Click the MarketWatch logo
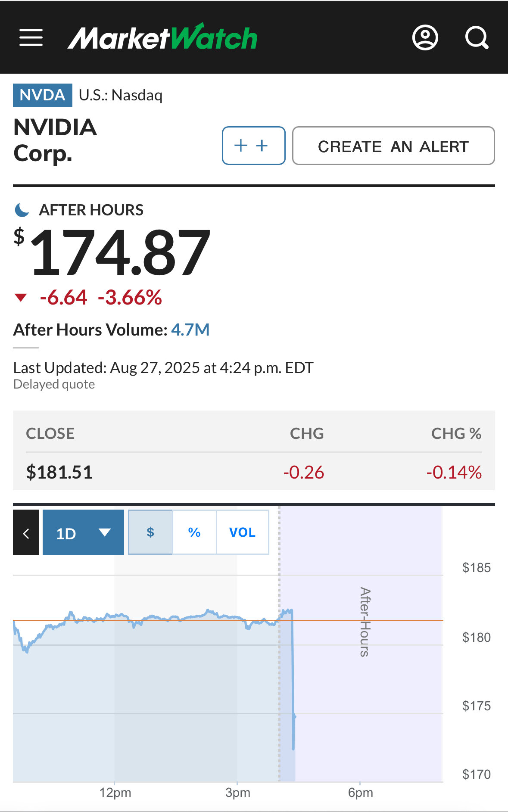Viewport: 508px width, 812px height. (x=162, y=38)
